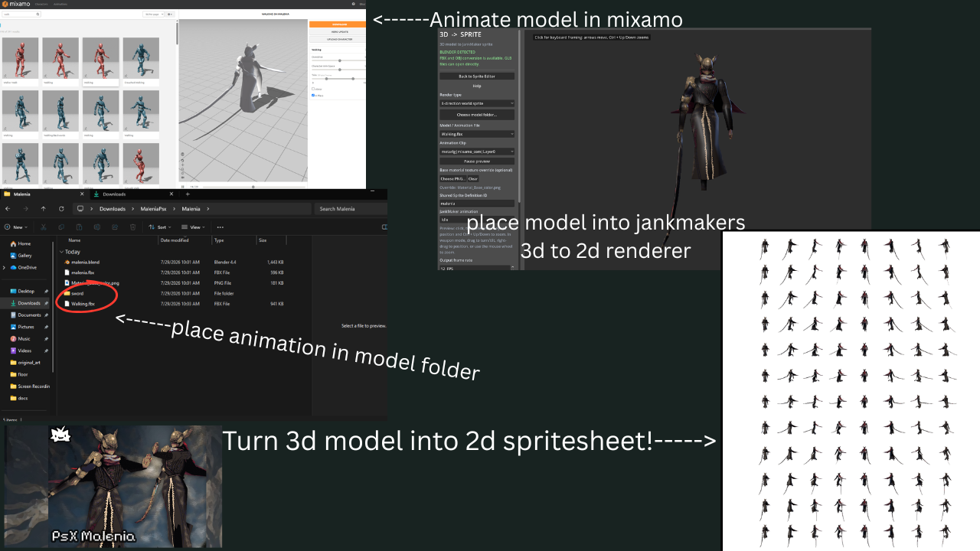Open Home in Explorer sidebar
980x551 pixels.
21,244
